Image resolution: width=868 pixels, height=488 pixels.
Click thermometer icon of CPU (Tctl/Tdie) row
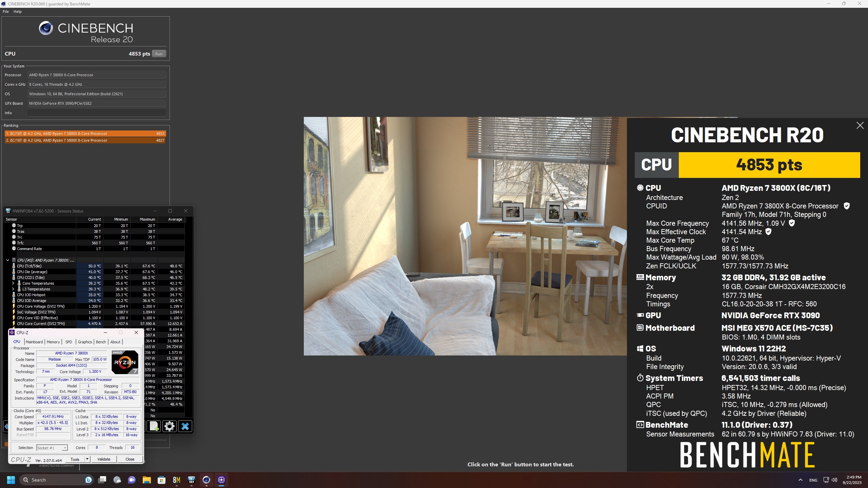point(14,266)
